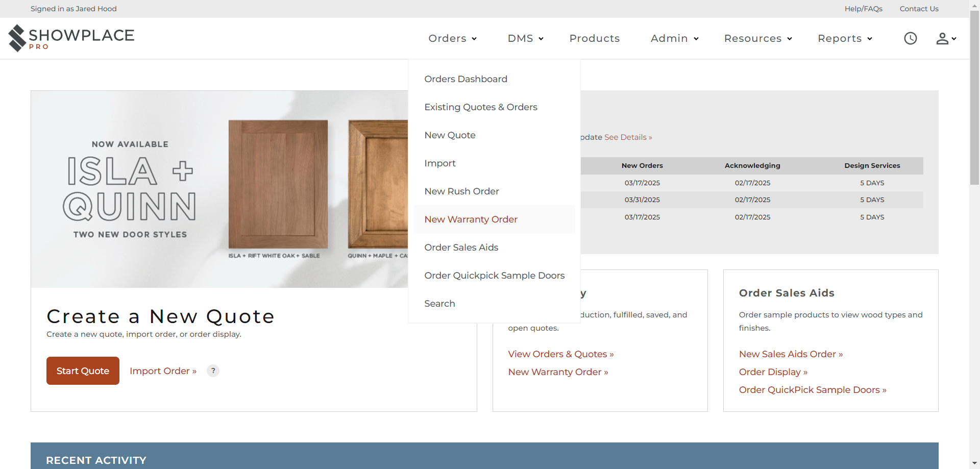Select Search in the Orders menu
Screen dimensions: 980x469
coord(494,304)
